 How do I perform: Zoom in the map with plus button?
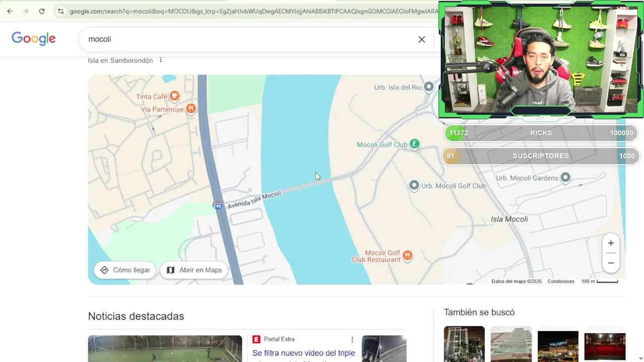[x=611, y=243]
